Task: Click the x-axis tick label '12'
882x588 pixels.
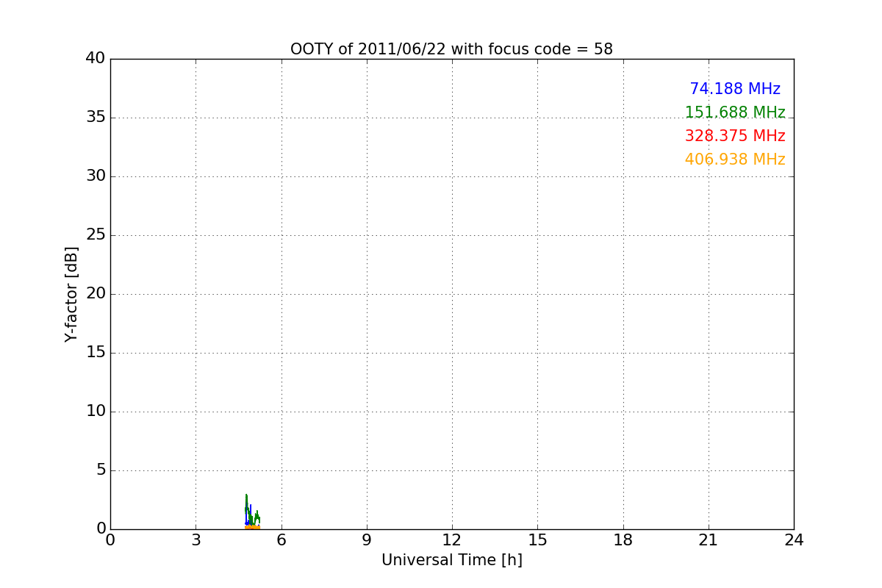Action: [x=452, y=540]
